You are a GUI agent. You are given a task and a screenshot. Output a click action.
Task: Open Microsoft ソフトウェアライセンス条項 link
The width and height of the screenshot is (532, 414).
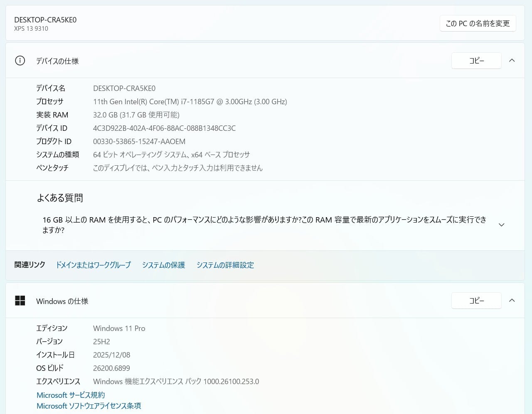pyautogui.click(x=89, y=406)
